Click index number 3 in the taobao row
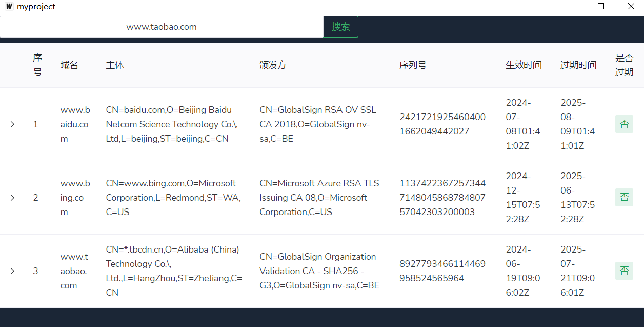The width and height of the screenshot is (644, 327). pyautogui.click(x=35, y=271)
